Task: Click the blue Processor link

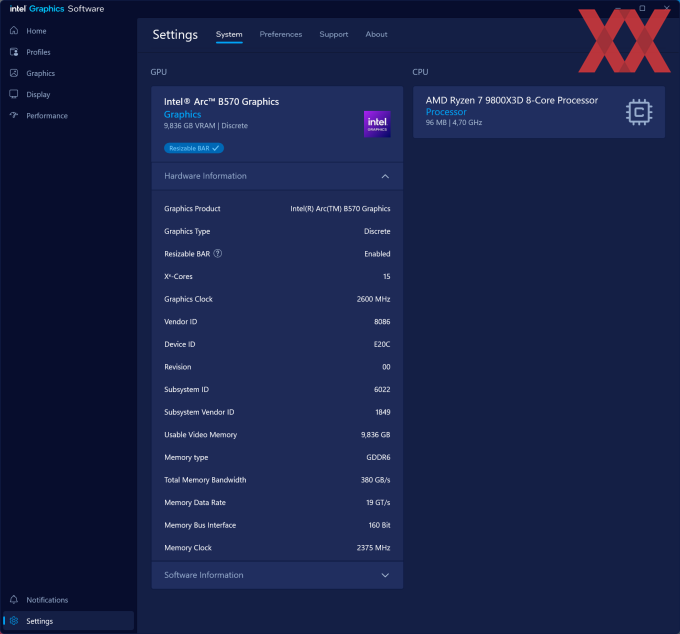Action: coord(446,112)
